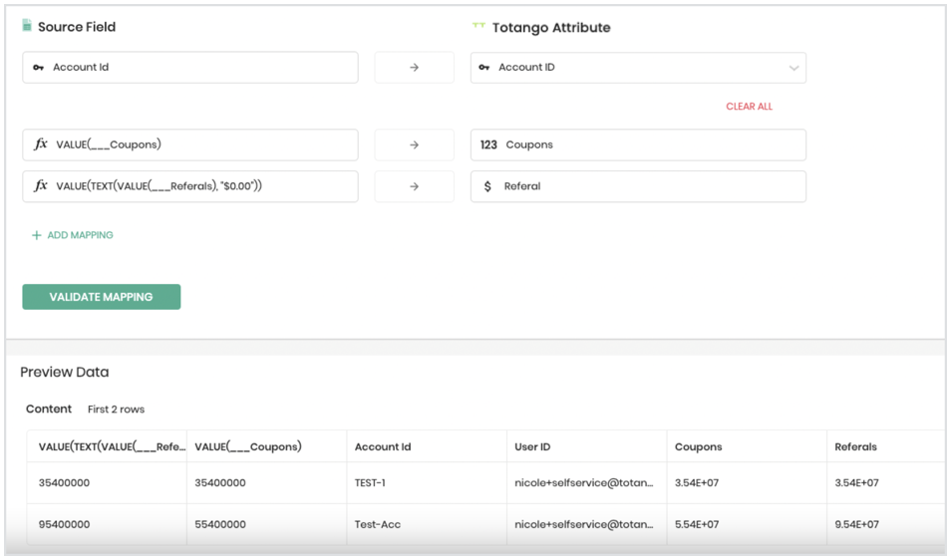
Task: Click the key icon in Account ID attribute
Action: click(x=484, y=68)
